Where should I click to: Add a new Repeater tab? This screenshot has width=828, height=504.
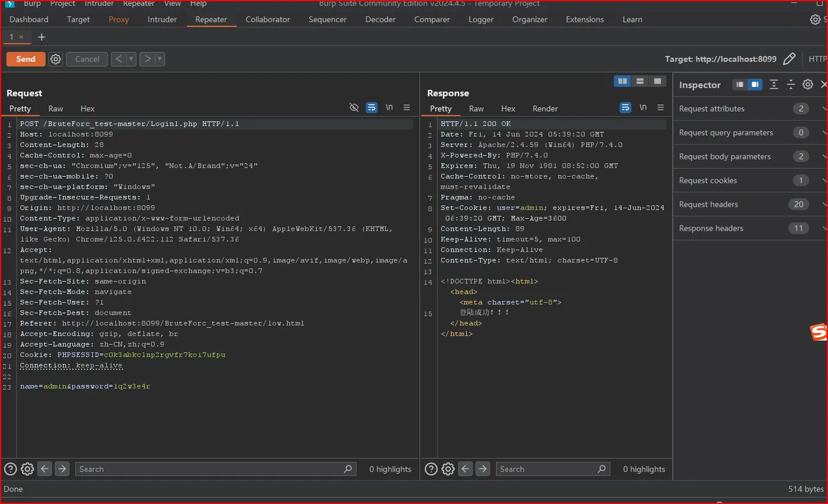(41, 37)
